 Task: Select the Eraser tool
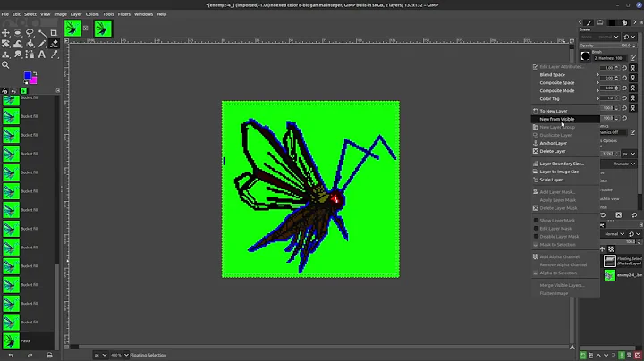point(54,44)
